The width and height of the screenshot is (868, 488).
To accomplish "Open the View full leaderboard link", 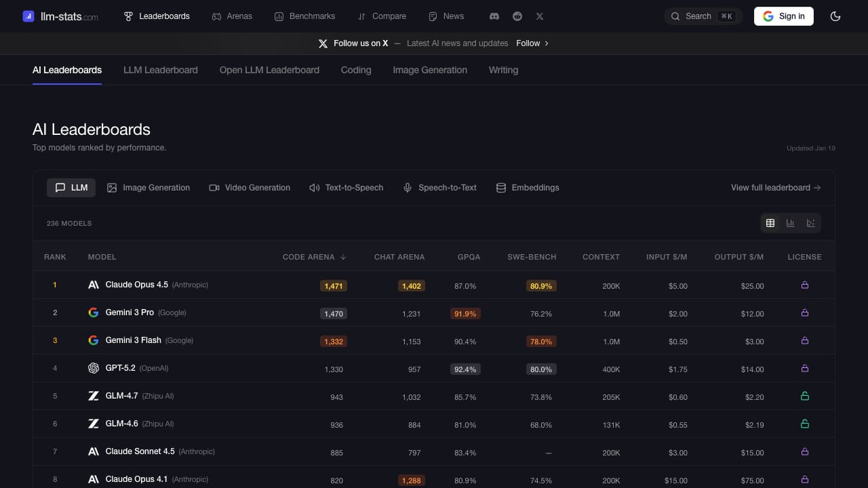I will point(776,188).
